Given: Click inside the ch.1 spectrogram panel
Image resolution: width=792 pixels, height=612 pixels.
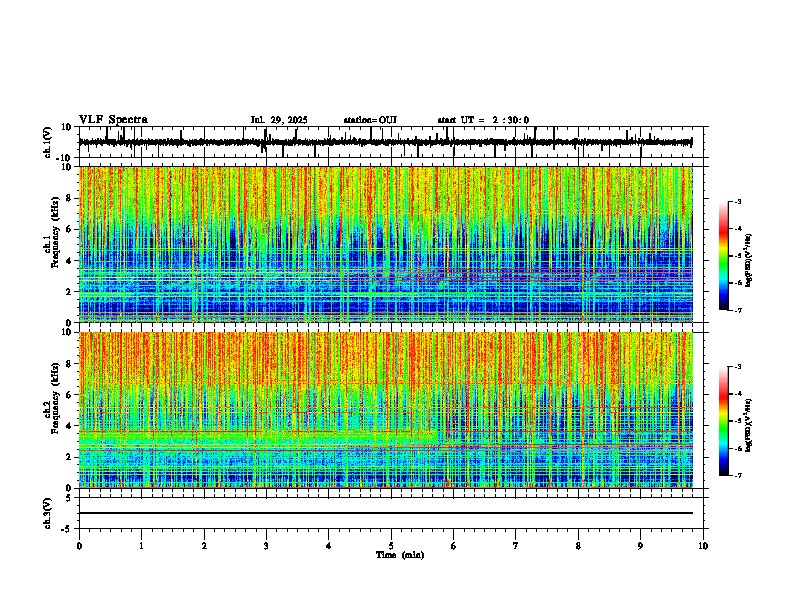Looking at the screenshot, I should [x=386, y=244].
